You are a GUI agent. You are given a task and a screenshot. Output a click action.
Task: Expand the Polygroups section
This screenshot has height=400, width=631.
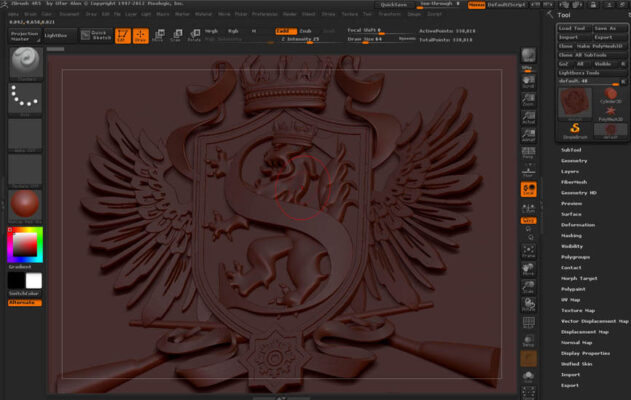(575, 257)
